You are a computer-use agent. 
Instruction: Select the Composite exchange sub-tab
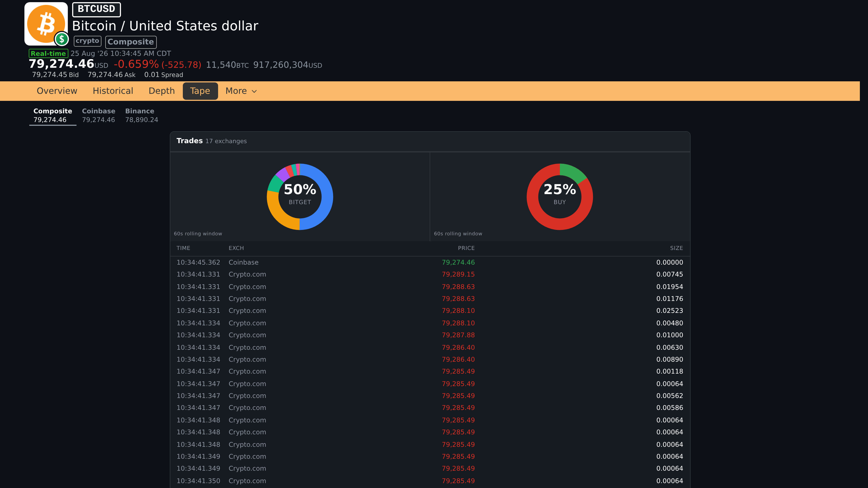pos(53,115)
